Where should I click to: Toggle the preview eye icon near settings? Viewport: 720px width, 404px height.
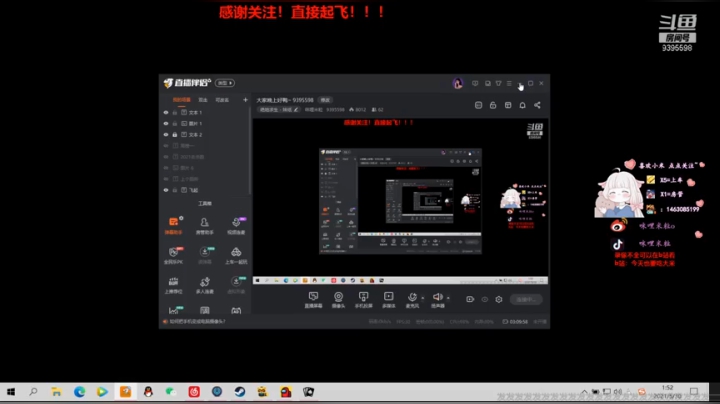pyautogui.click(x=484, y=299)
